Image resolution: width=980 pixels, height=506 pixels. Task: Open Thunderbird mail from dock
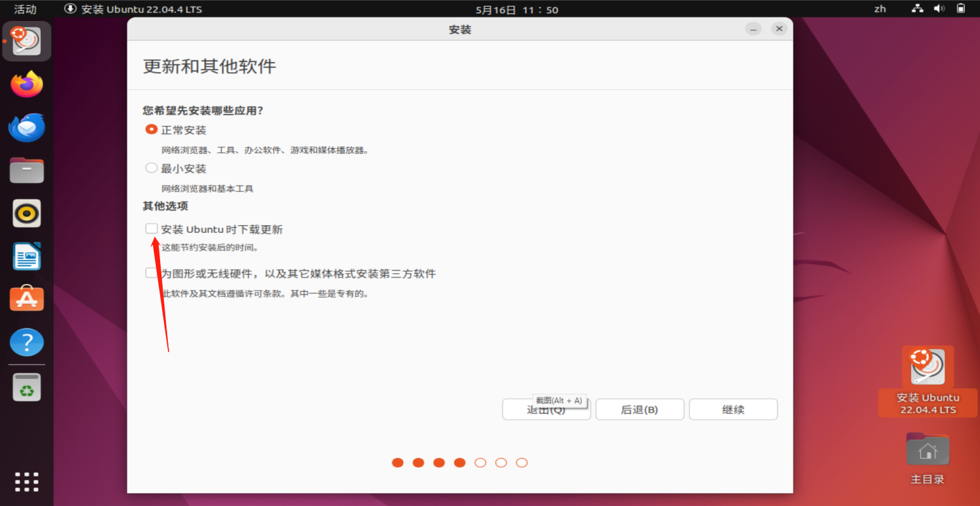pos(27,127)
